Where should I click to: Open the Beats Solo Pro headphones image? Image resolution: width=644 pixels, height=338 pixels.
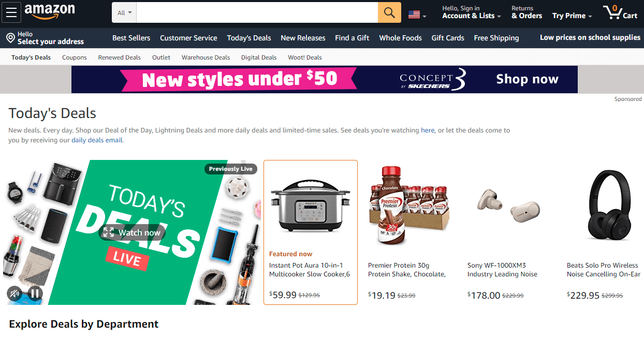coord(609,204)
